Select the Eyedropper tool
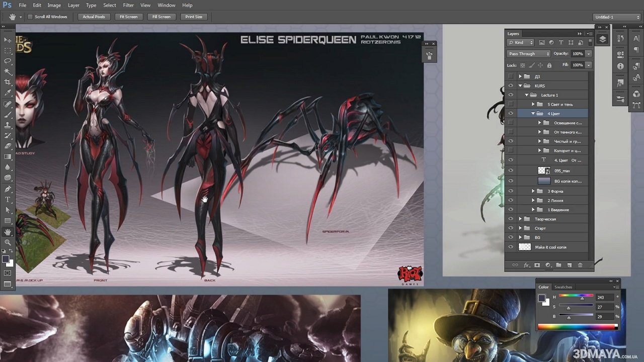 tap(8, 93)
